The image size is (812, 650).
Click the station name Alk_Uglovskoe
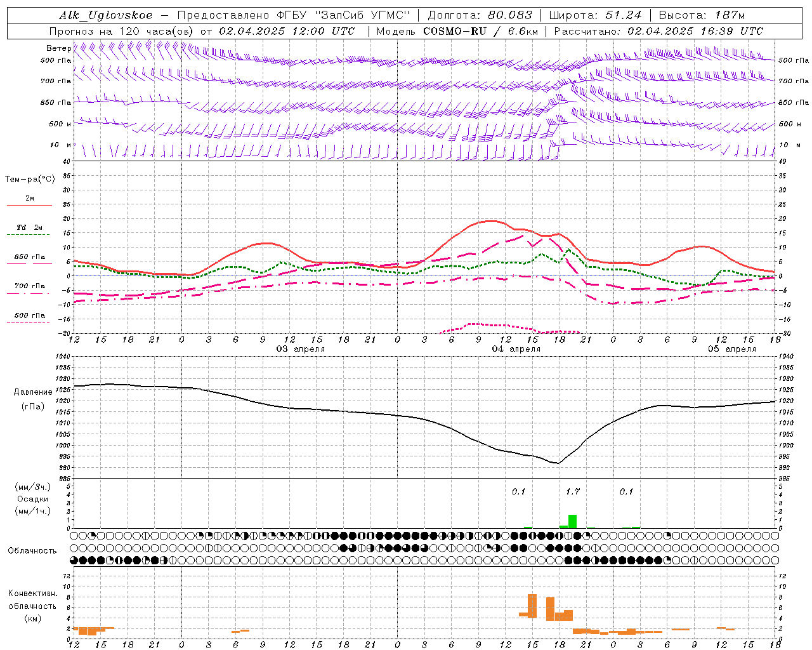pyautogui.click(x=106, y=15)
